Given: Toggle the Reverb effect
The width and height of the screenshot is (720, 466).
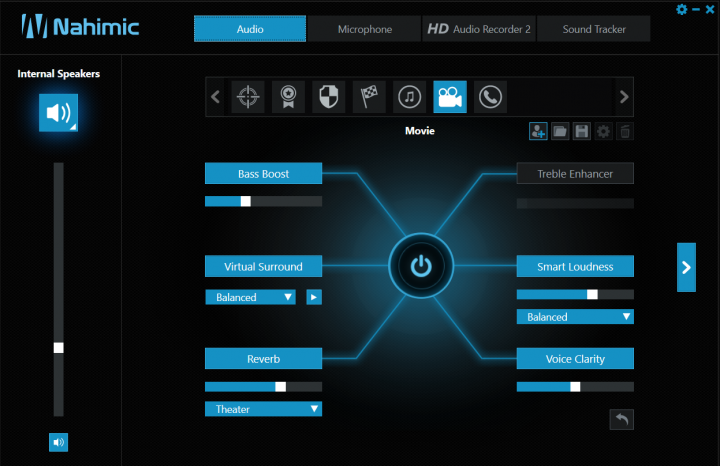Looking at the screenshot, I should tap(263, 359).
